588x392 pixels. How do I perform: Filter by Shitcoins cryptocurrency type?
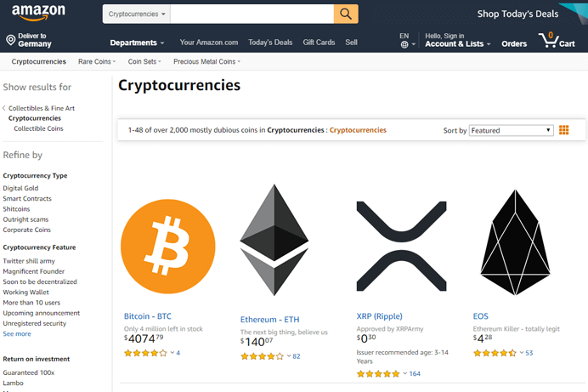point(16,209)
